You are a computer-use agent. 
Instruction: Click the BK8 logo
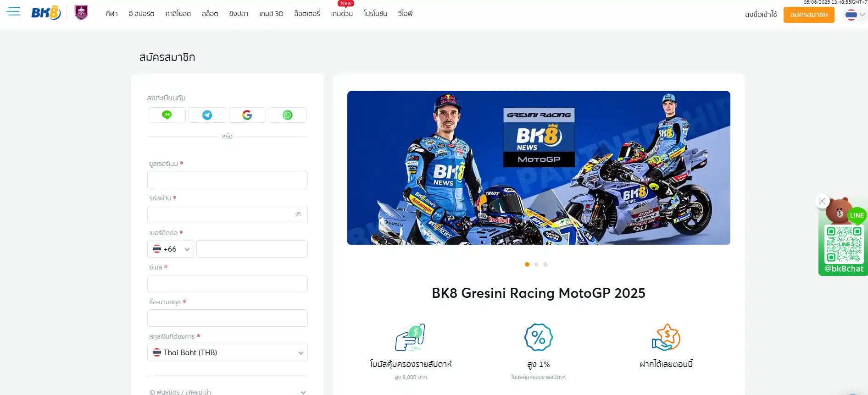click(x=46, y=13)
